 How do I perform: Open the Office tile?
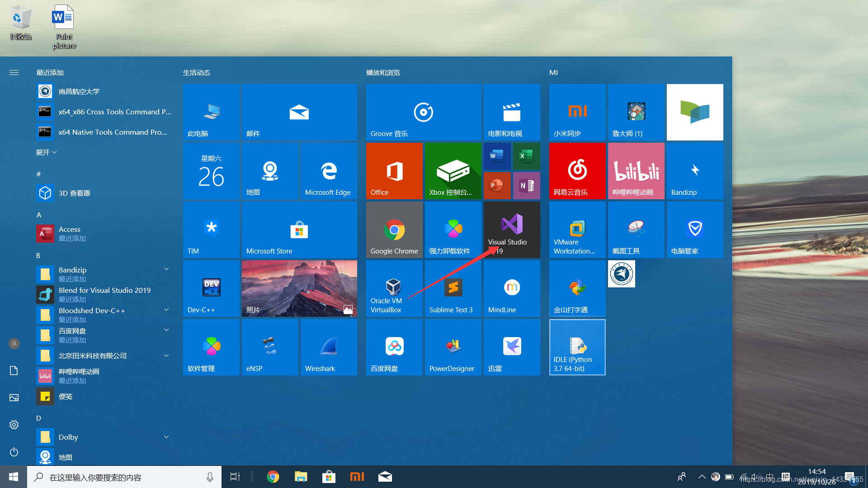point(394,171)
